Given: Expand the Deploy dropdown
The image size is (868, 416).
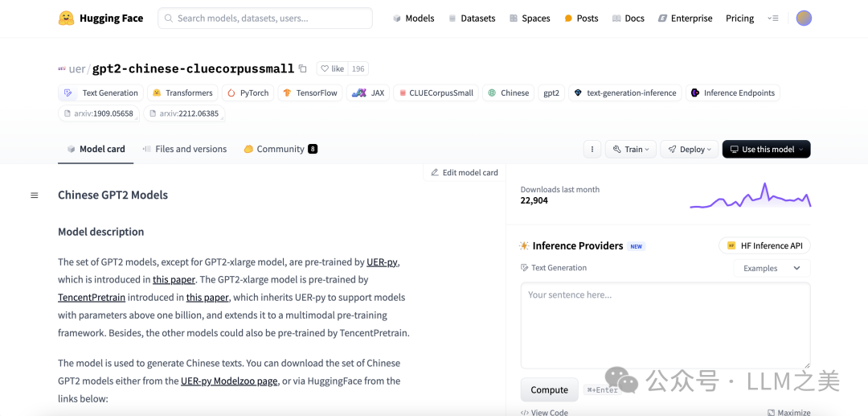Looking at the screenshot, I should tap(690, 149).
